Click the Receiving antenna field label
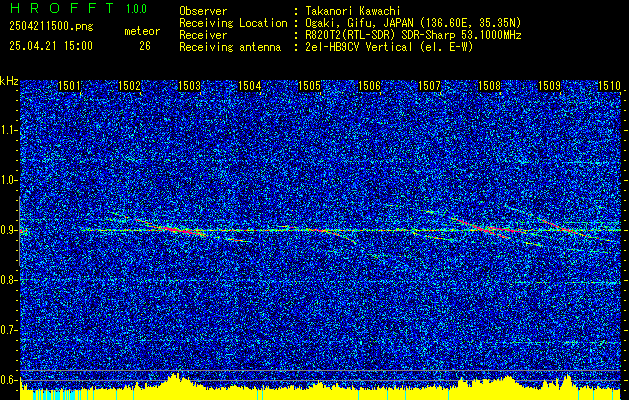The image size is (629, 400). (230, 47)
